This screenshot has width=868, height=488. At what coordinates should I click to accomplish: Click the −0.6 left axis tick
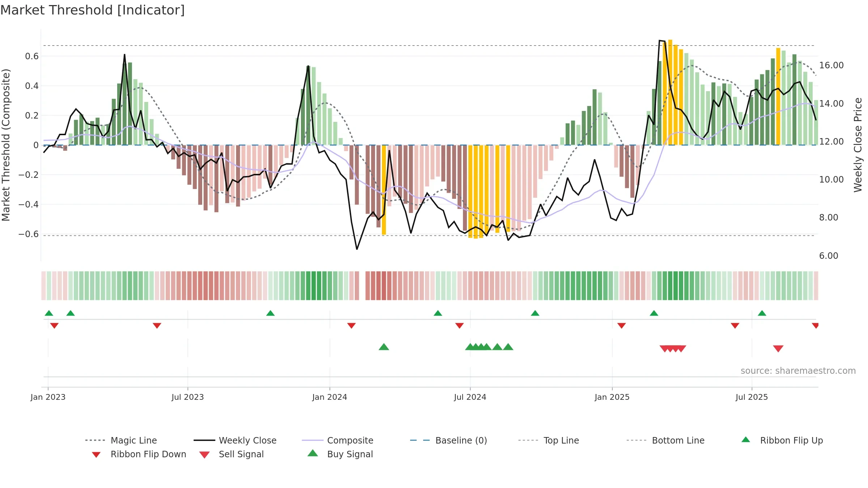(29, 234)
